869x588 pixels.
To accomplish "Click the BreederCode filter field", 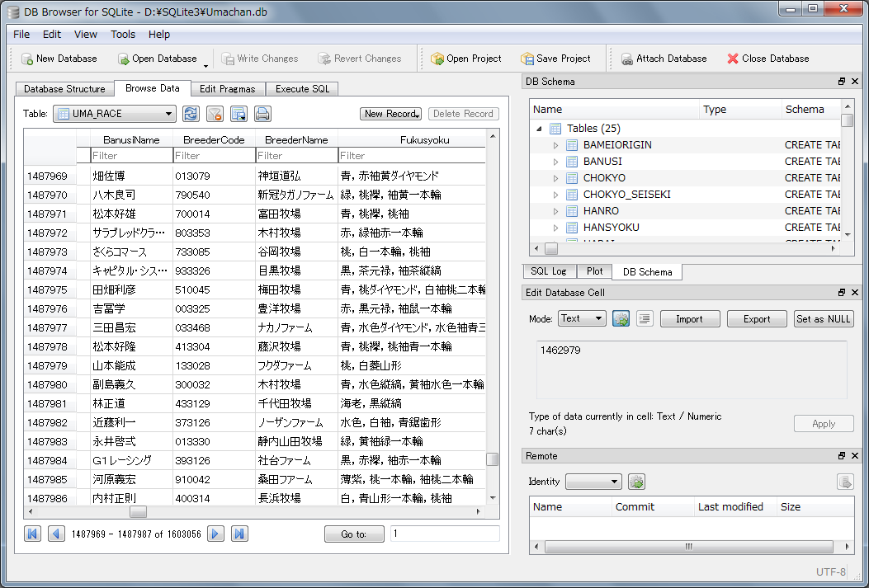I will (x=214, y=156).
